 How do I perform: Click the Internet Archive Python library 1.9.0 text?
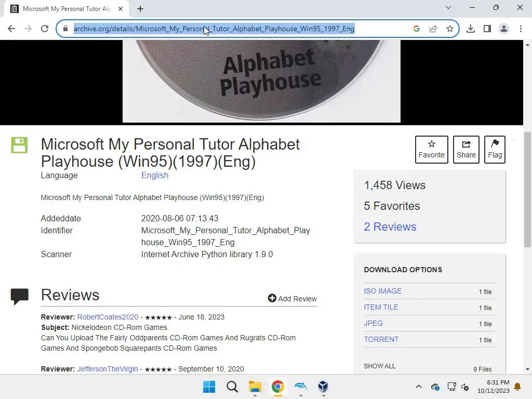tap(207, 254)
